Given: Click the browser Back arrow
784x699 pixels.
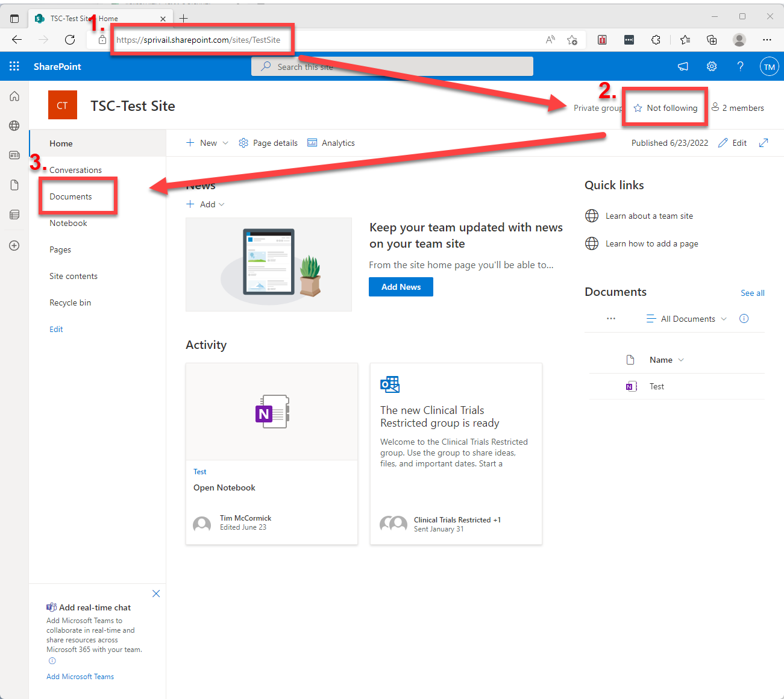Looking at the screenshot, I should point(17,40).
